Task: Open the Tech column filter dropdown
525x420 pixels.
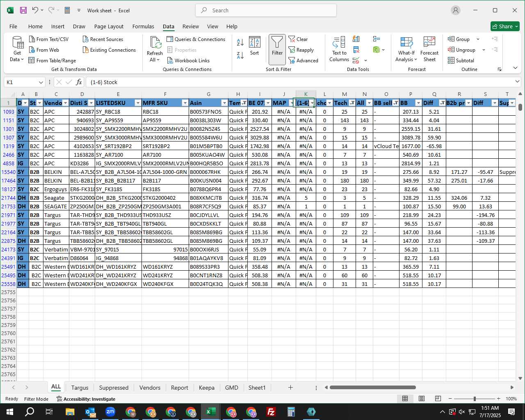Action: pos(352,103)
